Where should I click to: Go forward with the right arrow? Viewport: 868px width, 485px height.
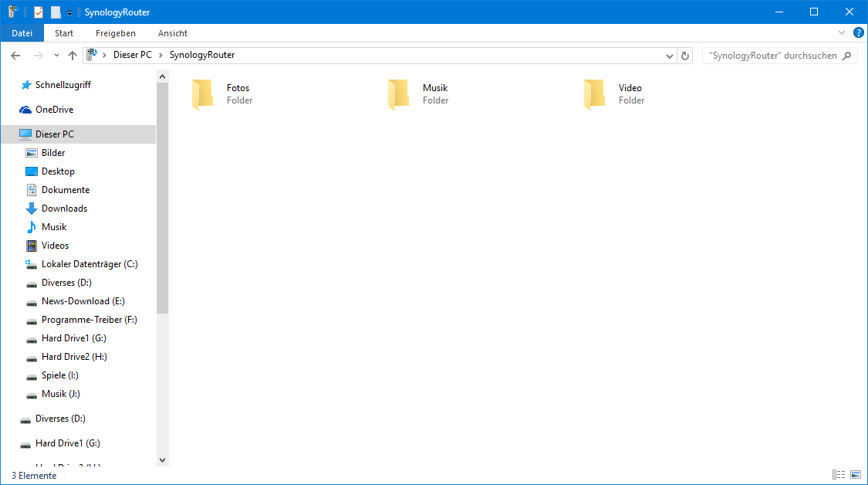pyautogui.click(x=39, y=56)
